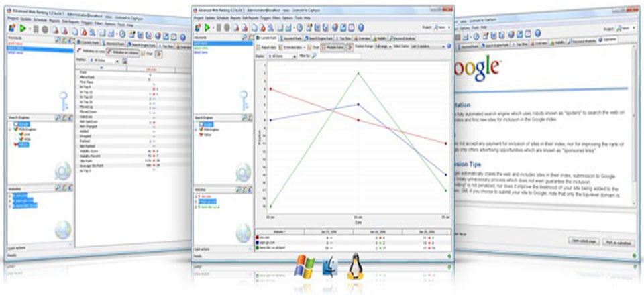This screenshot has width=644, height=295.
Task: Switch to Keyword Analysis tab in center window
Action: (401, 38)
